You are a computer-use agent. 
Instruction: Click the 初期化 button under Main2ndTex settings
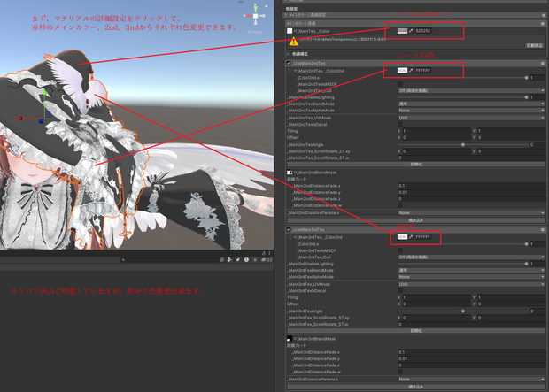click(x=416, y=165)
